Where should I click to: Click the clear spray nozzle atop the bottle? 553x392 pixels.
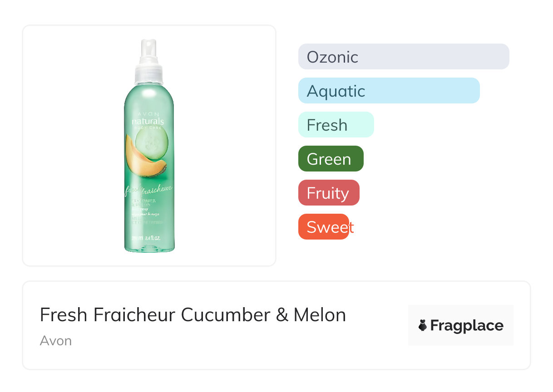[148, 49]
